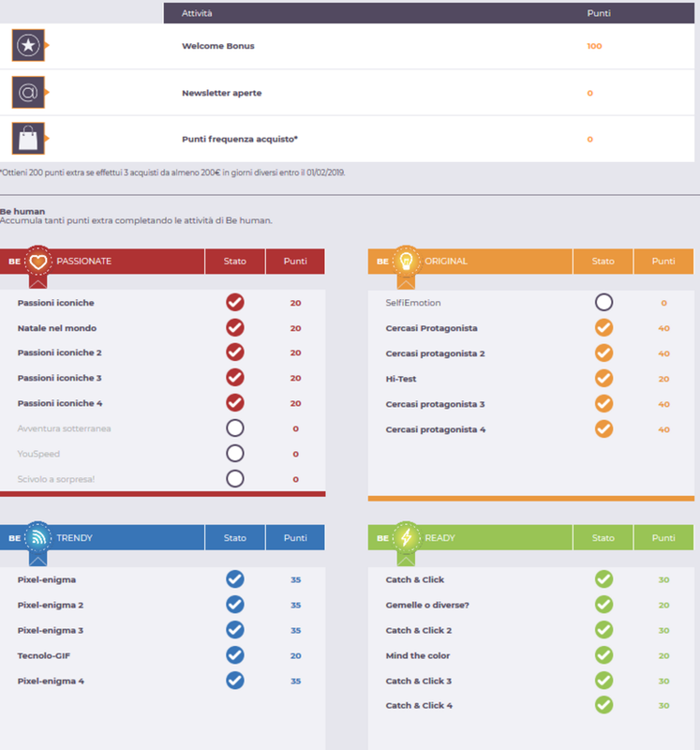Click blue checkmark for Pixel-enigma 3
The height and width of the screenshot is (750, 700).
coord(235,630)
